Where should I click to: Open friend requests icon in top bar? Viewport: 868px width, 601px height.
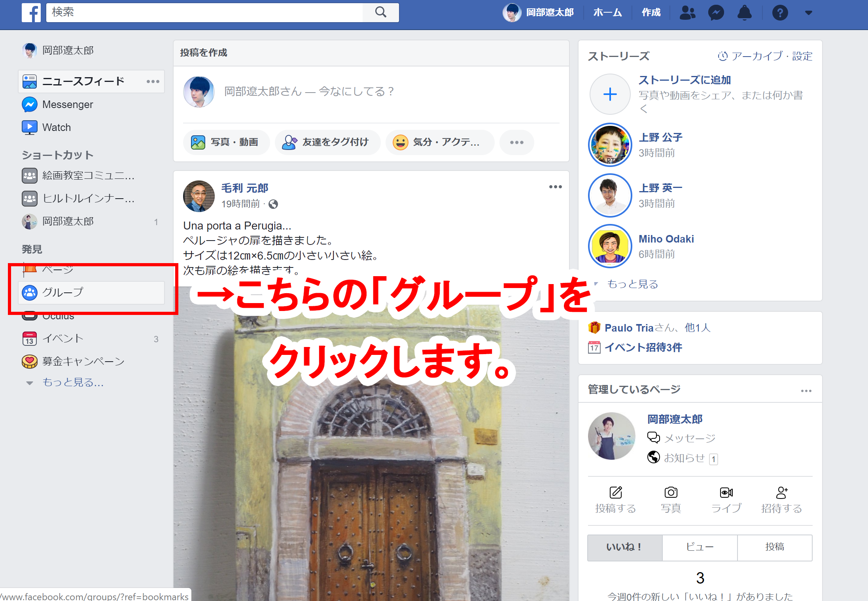click(x=687, y=13)
